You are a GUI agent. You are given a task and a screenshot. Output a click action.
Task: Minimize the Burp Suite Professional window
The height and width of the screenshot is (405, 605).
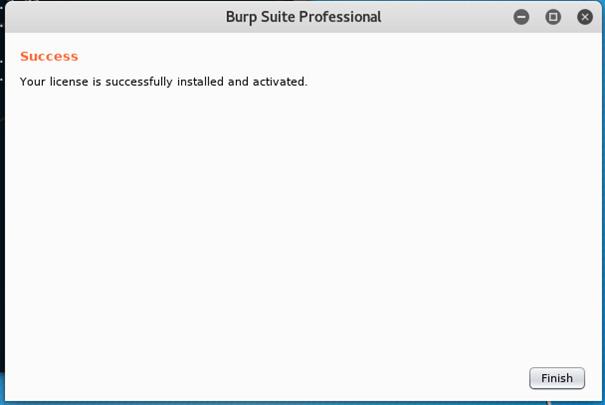[521, 17]
